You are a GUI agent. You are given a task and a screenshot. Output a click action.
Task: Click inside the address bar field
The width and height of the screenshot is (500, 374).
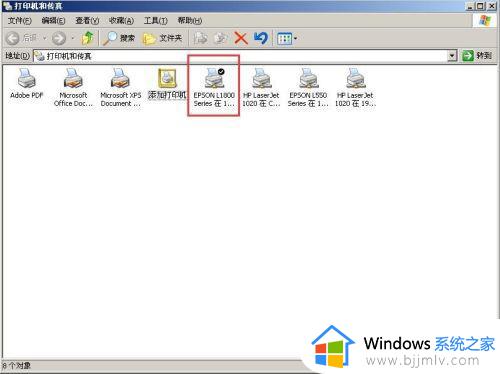[241, 56]
